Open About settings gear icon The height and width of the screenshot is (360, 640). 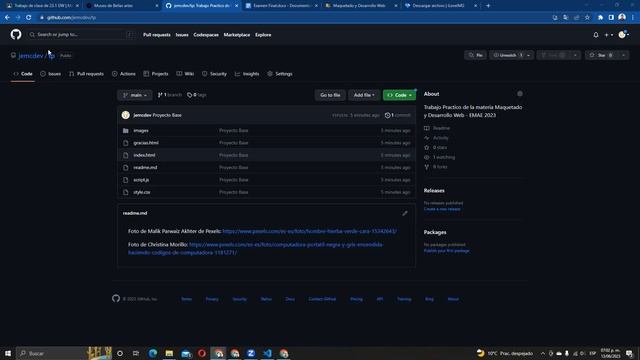point(520,94)
